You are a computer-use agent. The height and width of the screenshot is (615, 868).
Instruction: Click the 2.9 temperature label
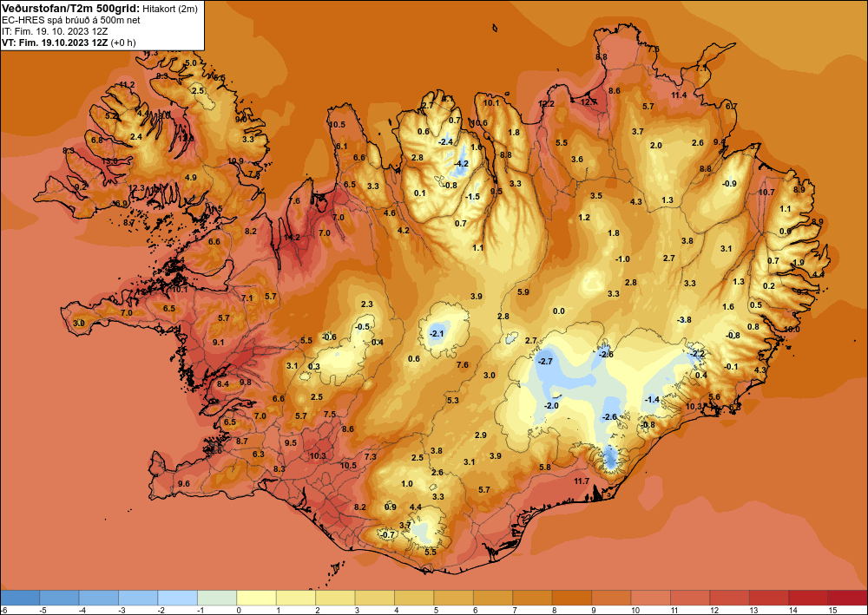coord(481,435)
